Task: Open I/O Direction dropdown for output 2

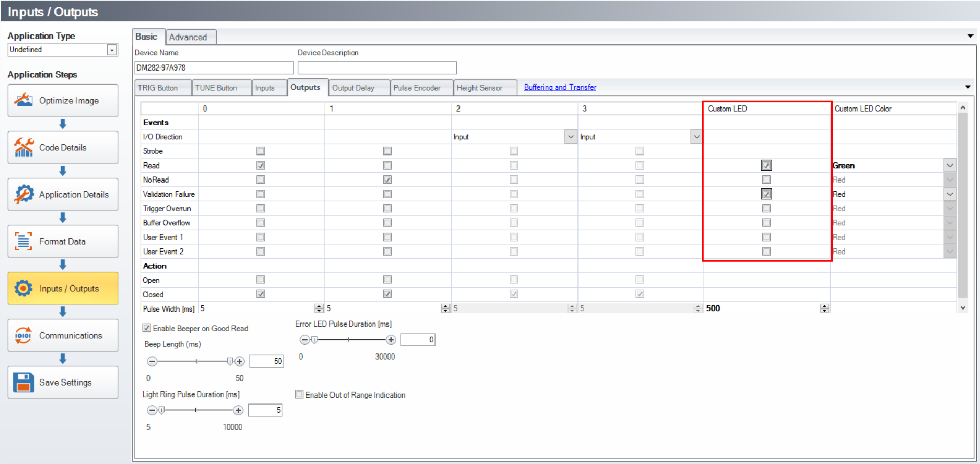Action: tap(570, 137)
